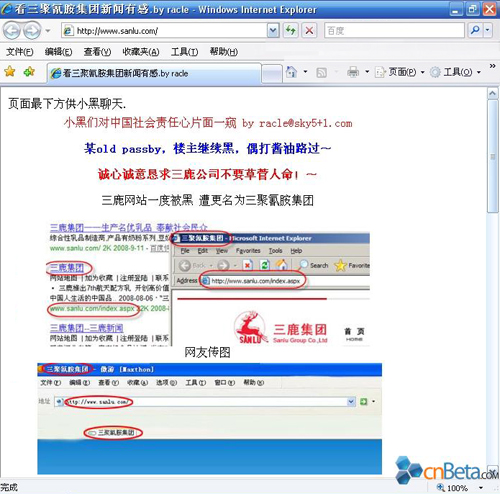500x494 pixels.
Task: Click the vertical scrollbar thumb
Action: [493, 156]
